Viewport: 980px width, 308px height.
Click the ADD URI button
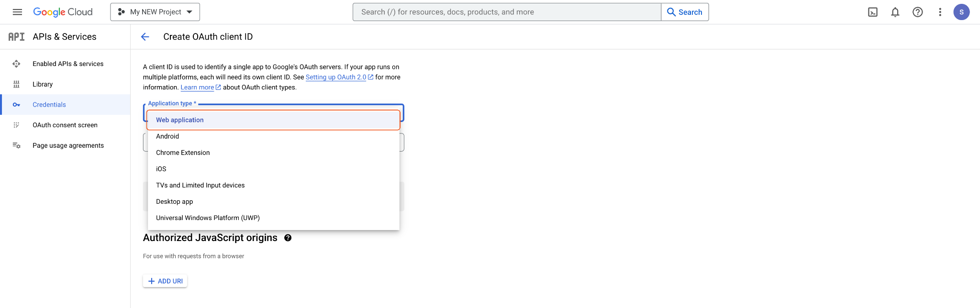165,281
